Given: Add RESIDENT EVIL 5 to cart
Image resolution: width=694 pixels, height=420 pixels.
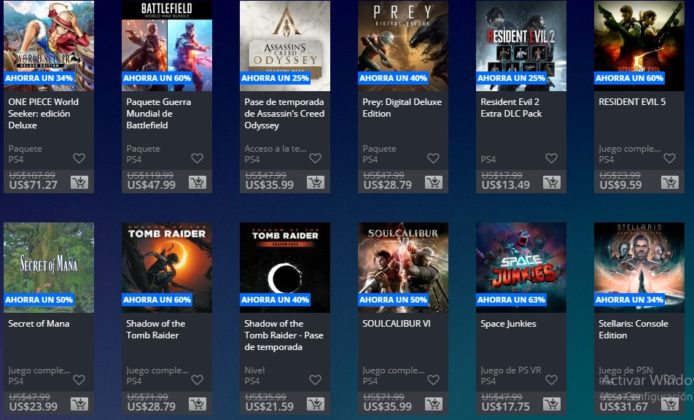Looking at the screenshot, I should pos(670,182).
